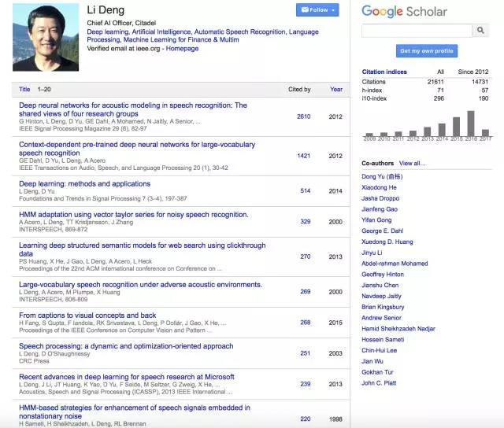Open the Follow dropdown button
This screenshot has height=428, width=504.
click(x=317, y=10)
